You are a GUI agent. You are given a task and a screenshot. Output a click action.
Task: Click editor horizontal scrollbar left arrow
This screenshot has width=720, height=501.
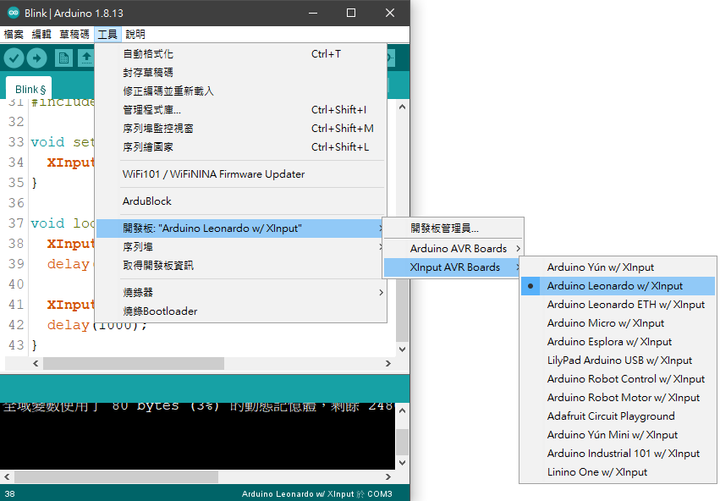pyautogui.click(x=36, y=363)
